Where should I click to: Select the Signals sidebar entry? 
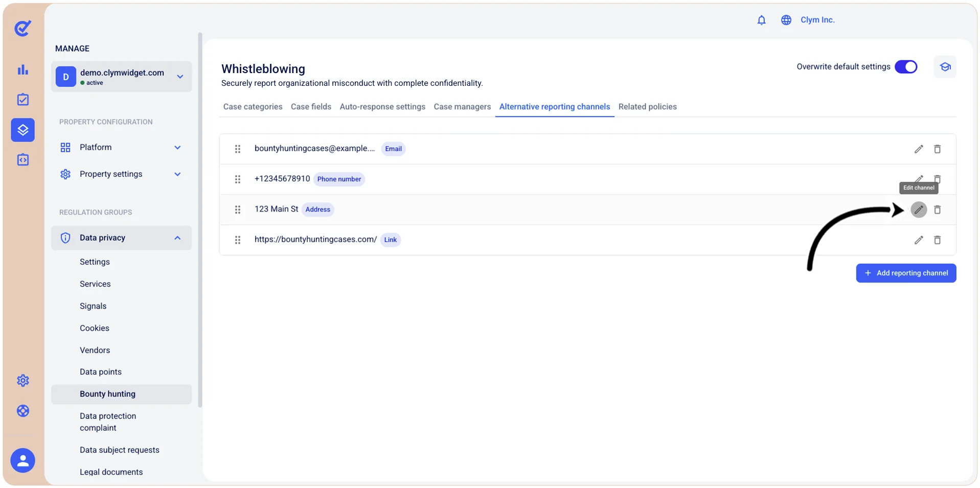click(x=93, y=306)
